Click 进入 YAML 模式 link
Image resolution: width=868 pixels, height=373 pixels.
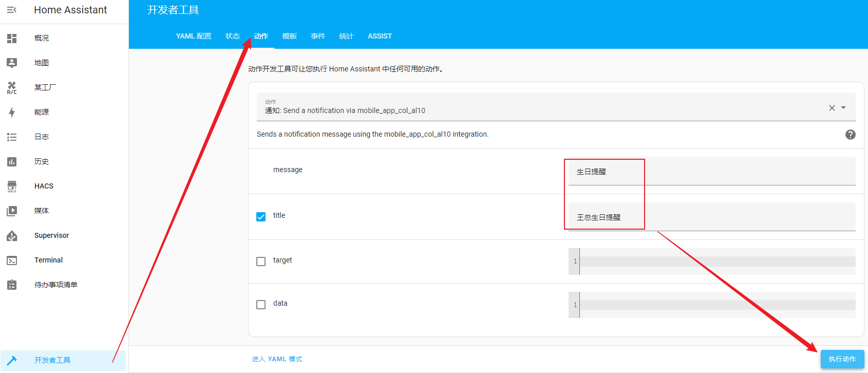pyautogui.click(x=277, y=359)
